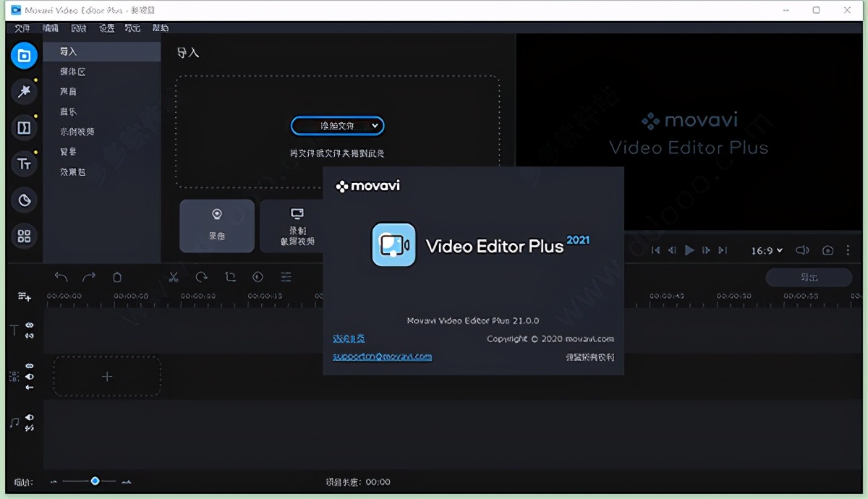The width and height of the screenshot is (868, 499).
Task: Click the Crop icon in timeline toolbar
Action: (x=230, y=277)
